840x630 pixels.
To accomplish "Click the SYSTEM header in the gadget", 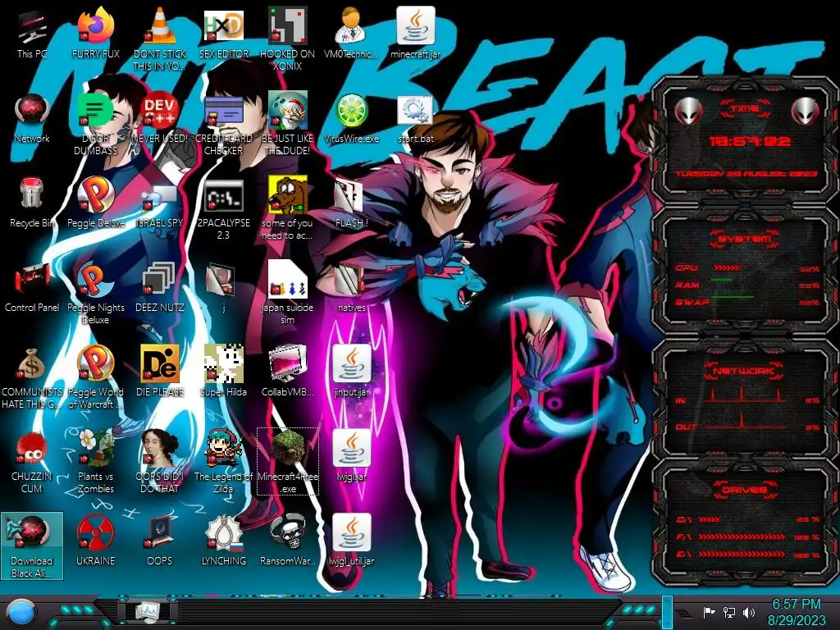I will click(x=745, y=239).
